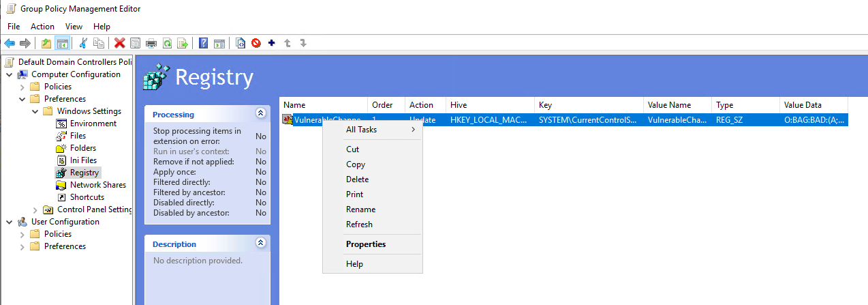Viewport: 868px width, 305px height.
Task: Choose Cut from the context menu
Action: [x=373, y=149]
